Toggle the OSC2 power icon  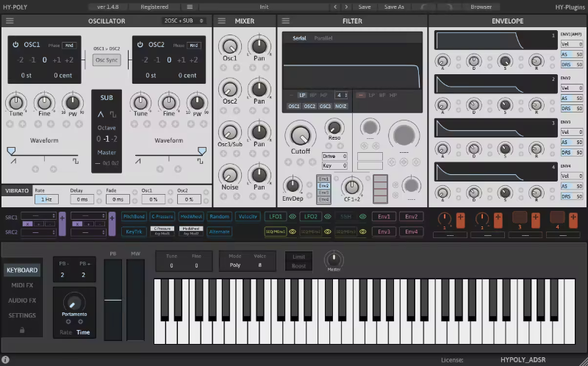coord(140,45)
